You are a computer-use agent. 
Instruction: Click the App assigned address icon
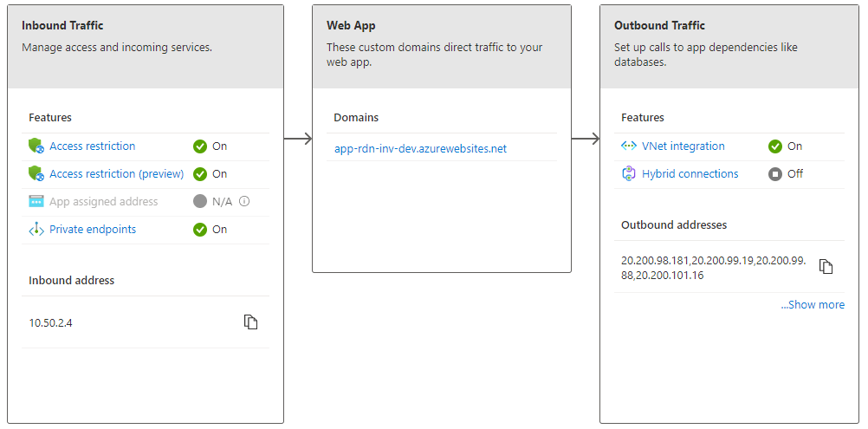coord(36,202)
